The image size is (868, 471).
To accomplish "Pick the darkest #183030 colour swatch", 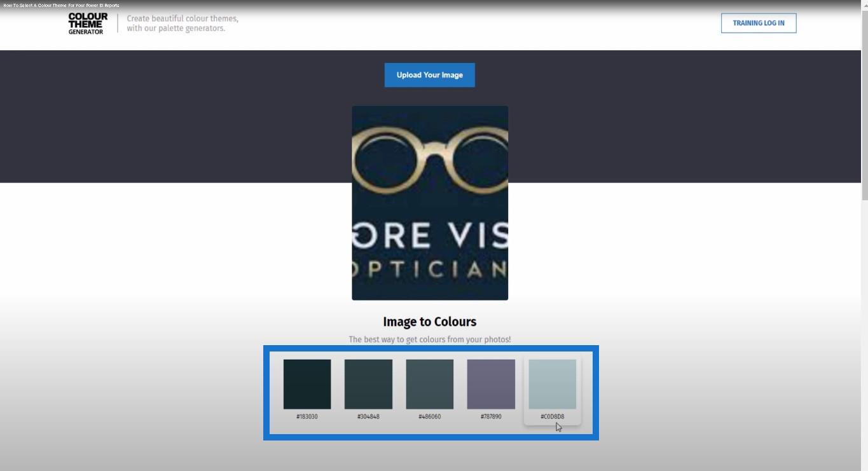I will click(307, 384).
